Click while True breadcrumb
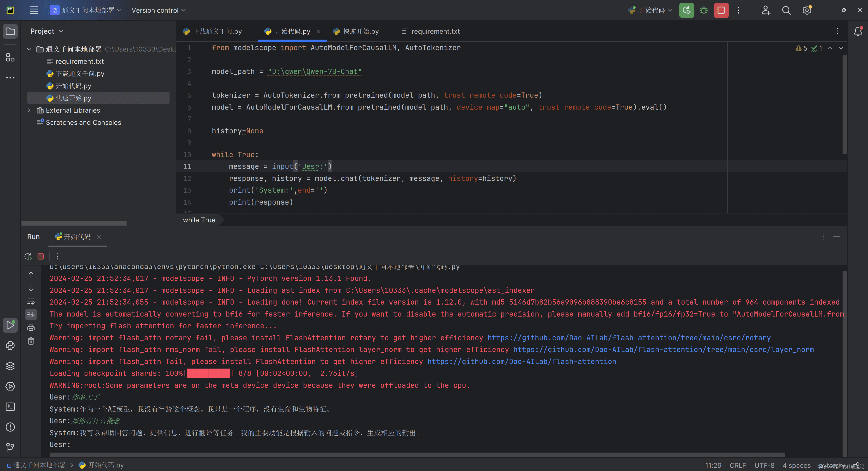The image size is (868, 471). 199,220
